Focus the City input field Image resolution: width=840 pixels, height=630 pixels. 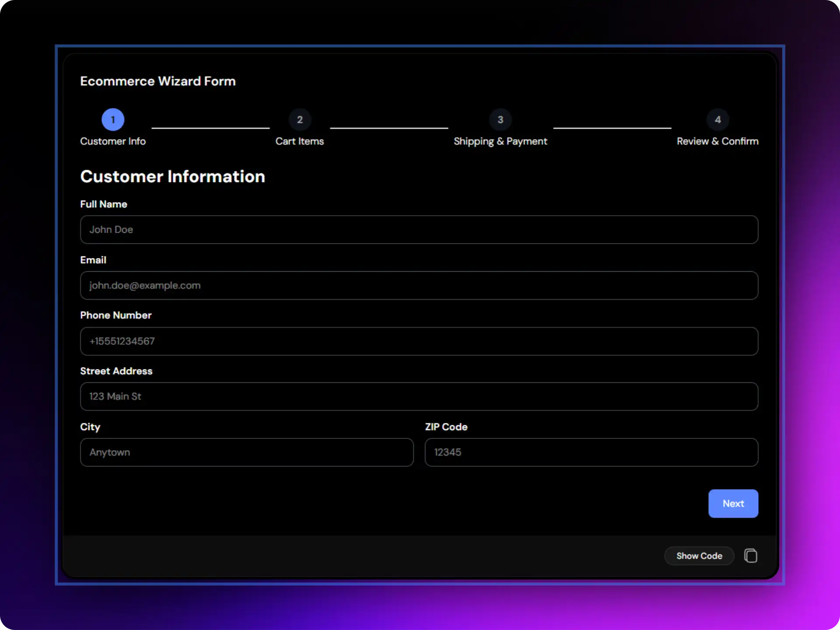point(247,452)
